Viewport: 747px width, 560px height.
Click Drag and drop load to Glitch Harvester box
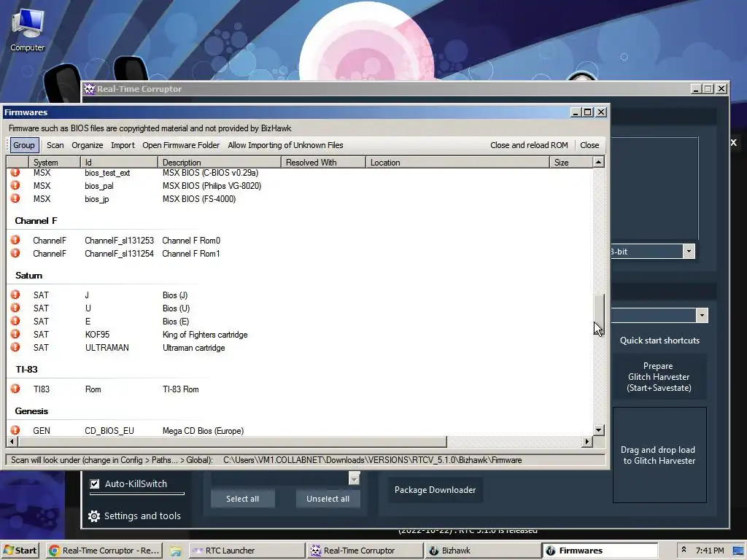click(659, 455)
